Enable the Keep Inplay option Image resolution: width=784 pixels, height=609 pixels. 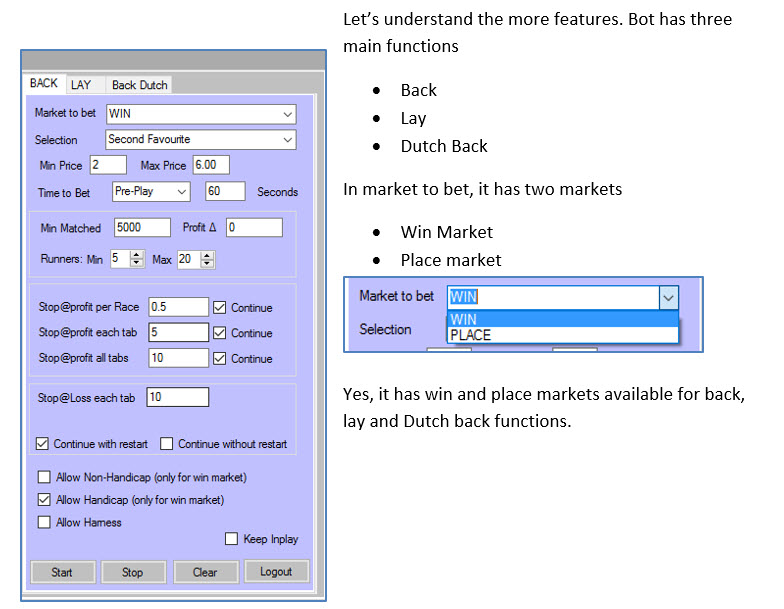click(232, 539)
